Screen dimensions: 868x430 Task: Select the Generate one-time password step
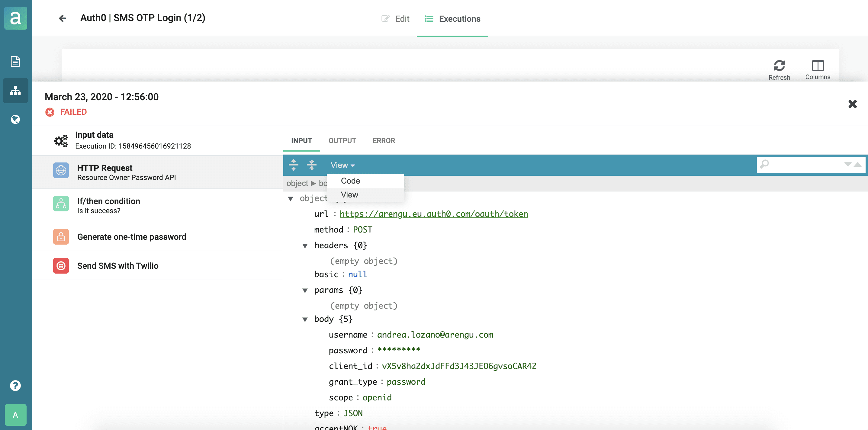pos(157,236)
